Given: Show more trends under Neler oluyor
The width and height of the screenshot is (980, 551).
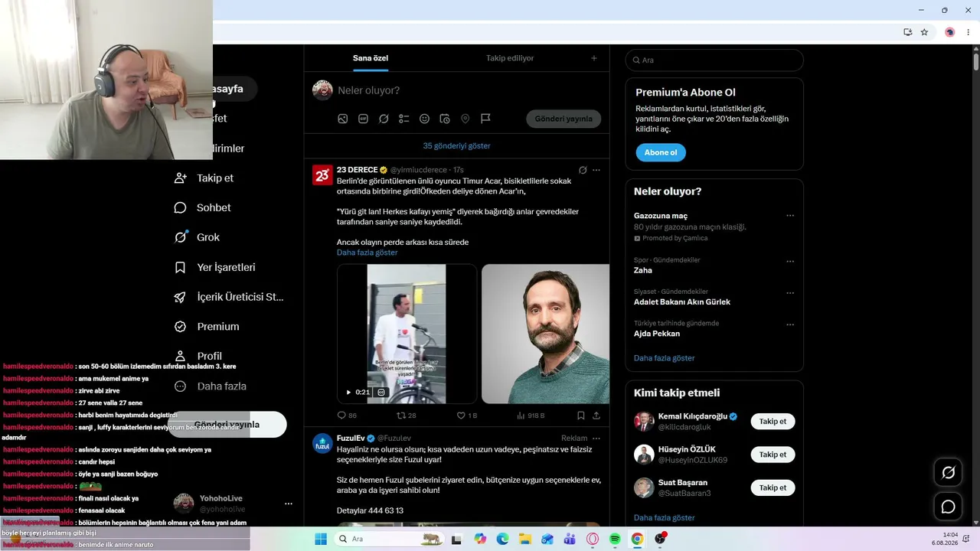Looking at the screenshot, I should (665, 358).
